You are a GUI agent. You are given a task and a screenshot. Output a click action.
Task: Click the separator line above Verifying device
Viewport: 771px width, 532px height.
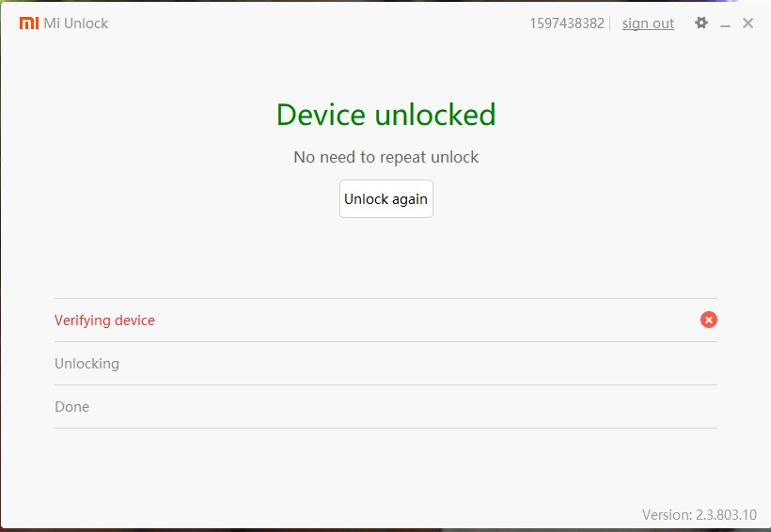tap(385, 299)
